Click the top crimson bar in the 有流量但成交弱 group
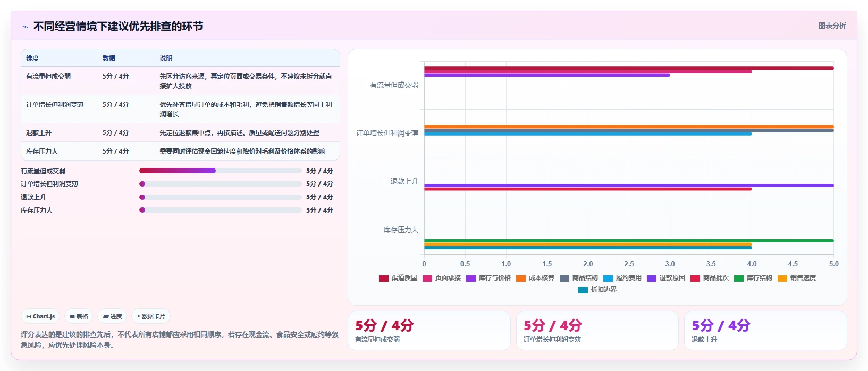This screenshot has height=371, width=868. 629,68
